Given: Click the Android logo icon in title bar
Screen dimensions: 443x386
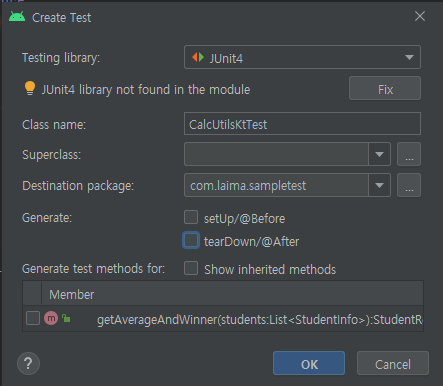Looking at the screenshot, I should pos(17,17).
